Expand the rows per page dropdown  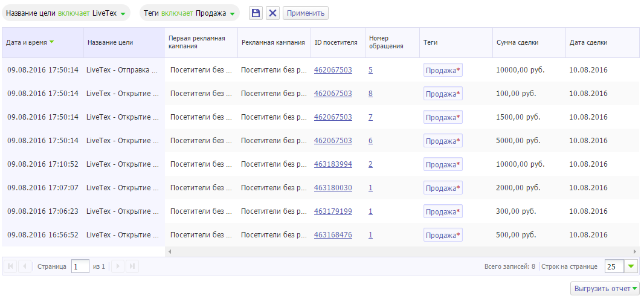631,266
